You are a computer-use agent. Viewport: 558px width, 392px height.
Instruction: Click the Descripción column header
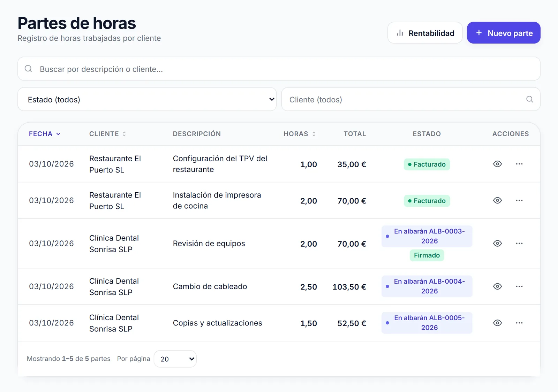point(197,134)
